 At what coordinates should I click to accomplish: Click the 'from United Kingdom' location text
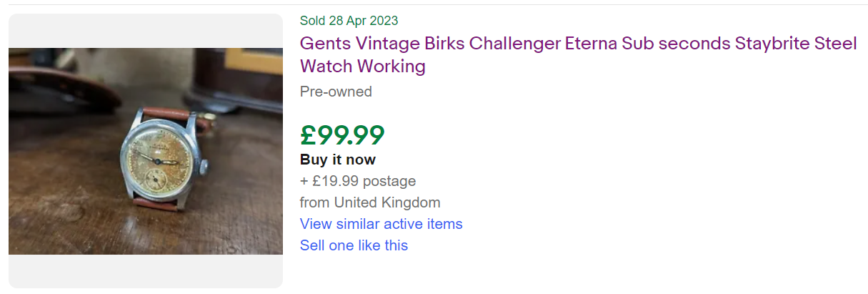370,202
